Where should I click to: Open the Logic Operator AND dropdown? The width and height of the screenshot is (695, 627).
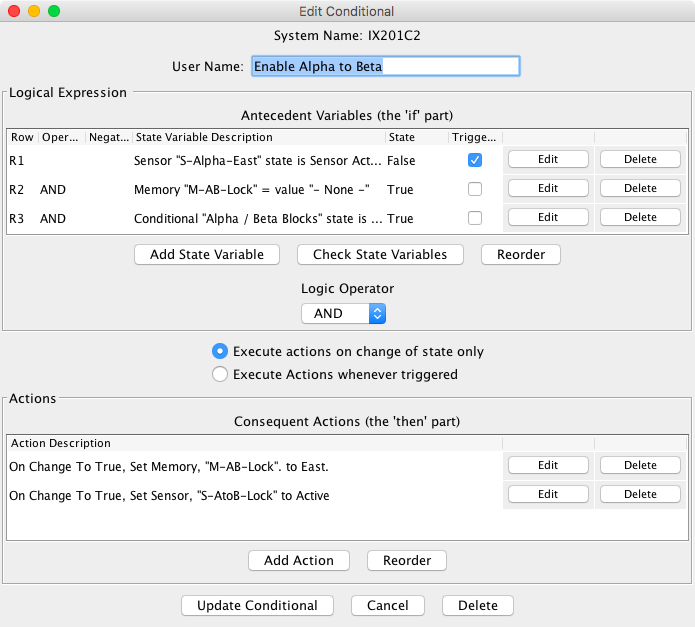tap(343, 313)
